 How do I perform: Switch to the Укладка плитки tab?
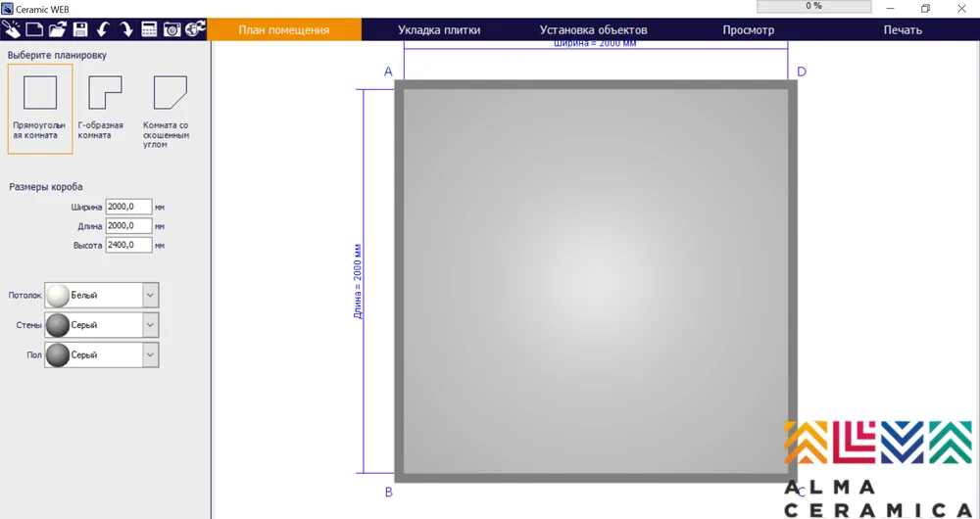pos(439,29)
